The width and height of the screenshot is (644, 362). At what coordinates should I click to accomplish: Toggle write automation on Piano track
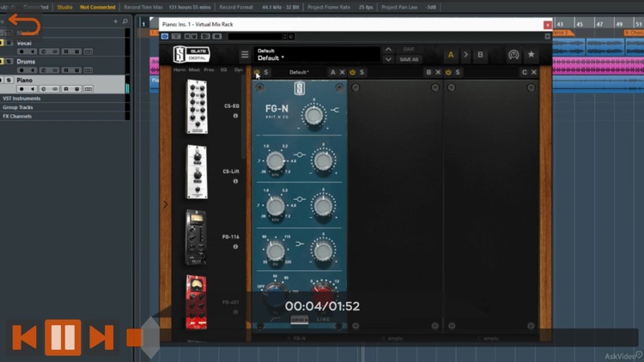(76, 89)
